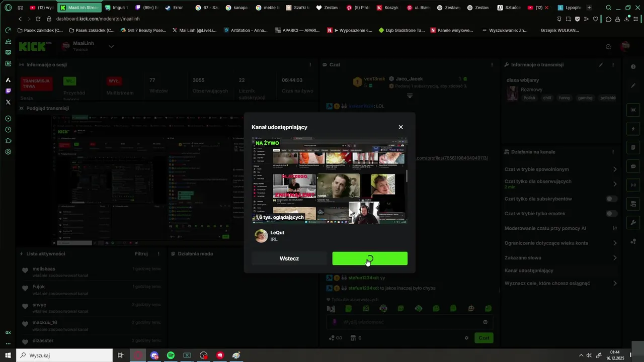644x362 pixels.
Task: Switch to MaaiLinh Stream browser tab
Action: 79,8
